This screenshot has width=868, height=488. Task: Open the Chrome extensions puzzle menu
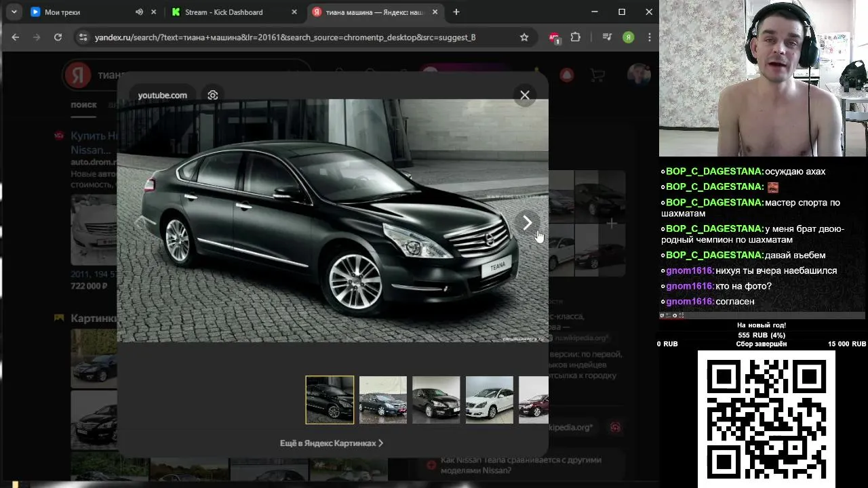(576, 37)
